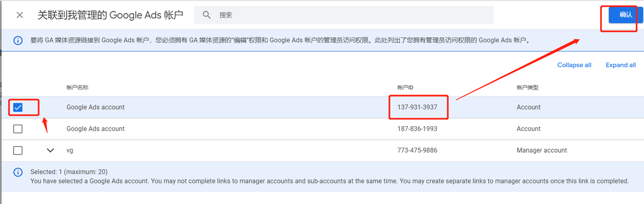Select account ID 773-475-9886 text
This screenshot has height=204, width=644.
(x=417, y=150)
